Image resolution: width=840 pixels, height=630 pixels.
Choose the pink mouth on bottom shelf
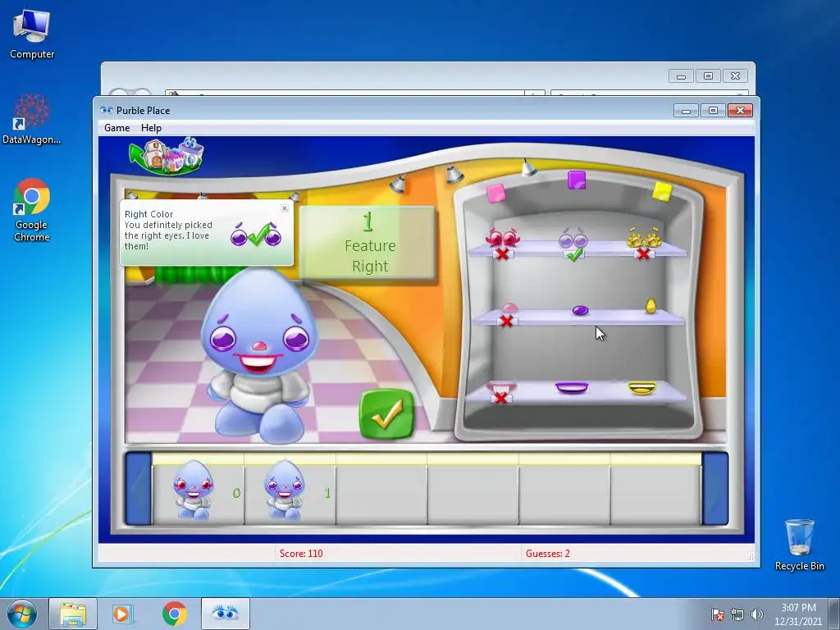(x=501, y=387)
